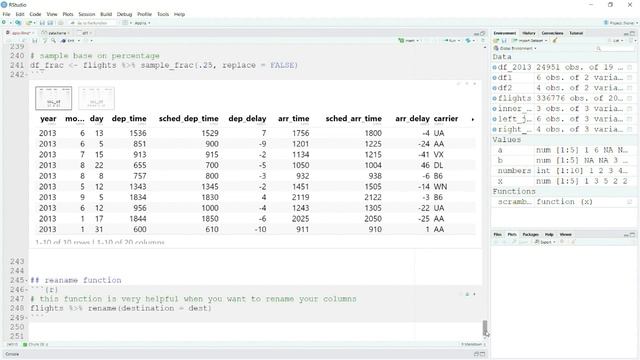This screenshot has height=360, width=640.
Task: Run chunk with rename function play icon
Action: pyautogui.click(x=474, y=294)
